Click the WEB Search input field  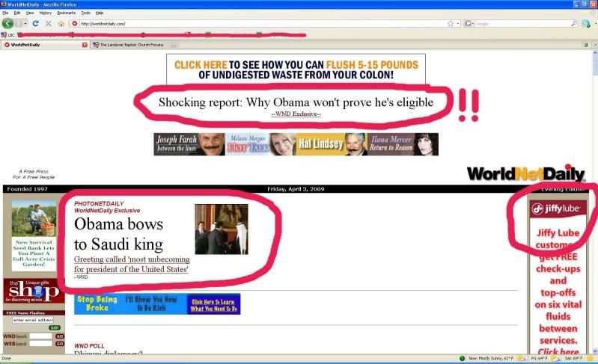41,343
